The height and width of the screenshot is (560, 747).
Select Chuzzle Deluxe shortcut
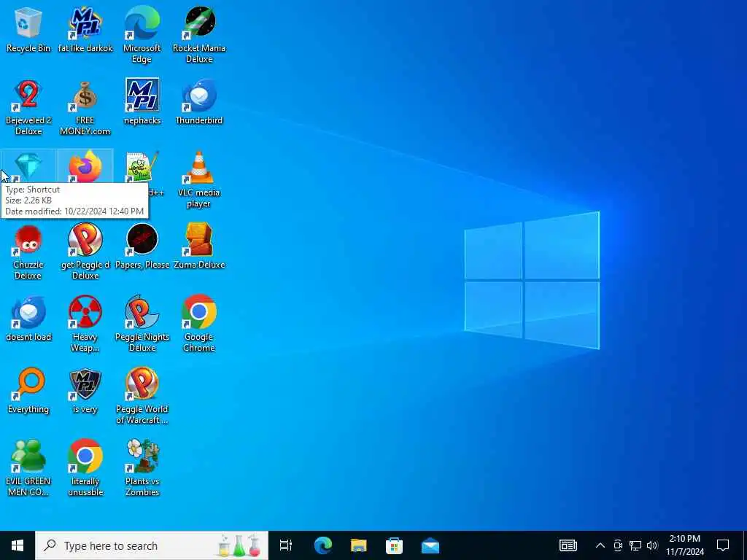point(28,252)
